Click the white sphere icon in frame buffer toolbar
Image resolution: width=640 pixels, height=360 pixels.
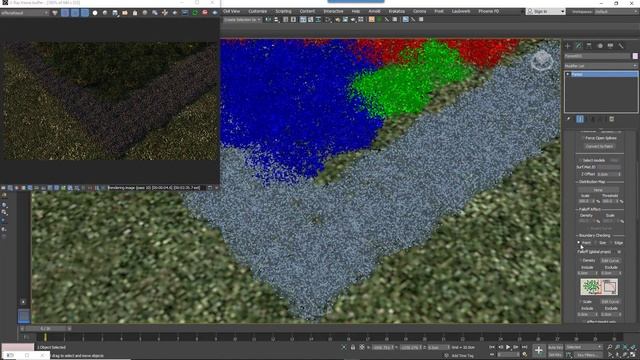point(95,13)
